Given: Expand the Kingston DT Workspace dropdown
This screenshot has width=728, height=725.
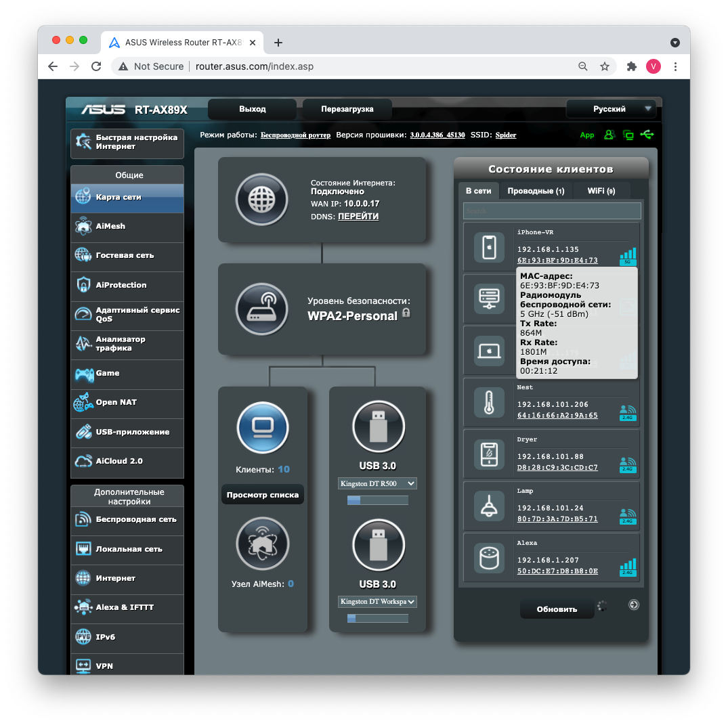Looking at the screenshot, I should (377, 602).
